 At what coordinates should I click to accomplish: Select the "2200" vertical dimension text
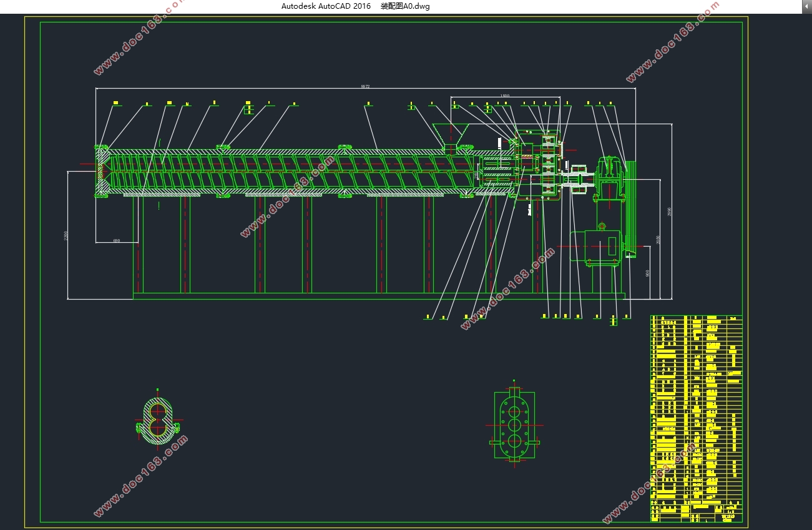(66, 236)
